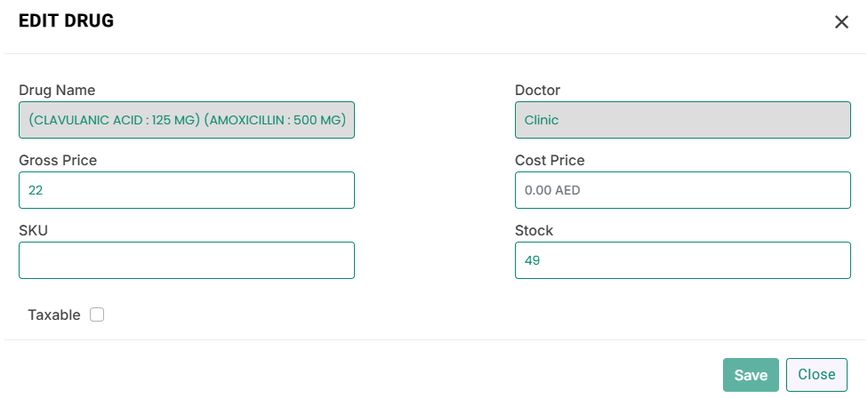Click the disabled Drug Name field
This screenshot has width=868, height=398.
(187, 120)
